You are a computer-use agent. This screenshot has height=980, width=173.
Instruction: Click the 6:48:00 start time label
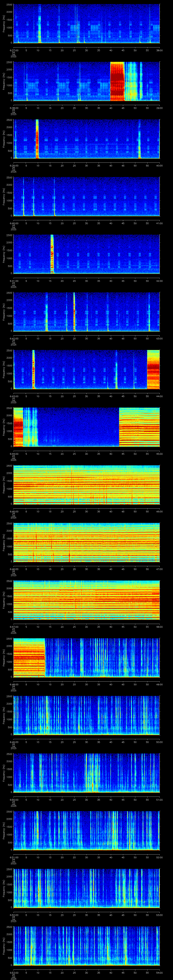(14, 684)
